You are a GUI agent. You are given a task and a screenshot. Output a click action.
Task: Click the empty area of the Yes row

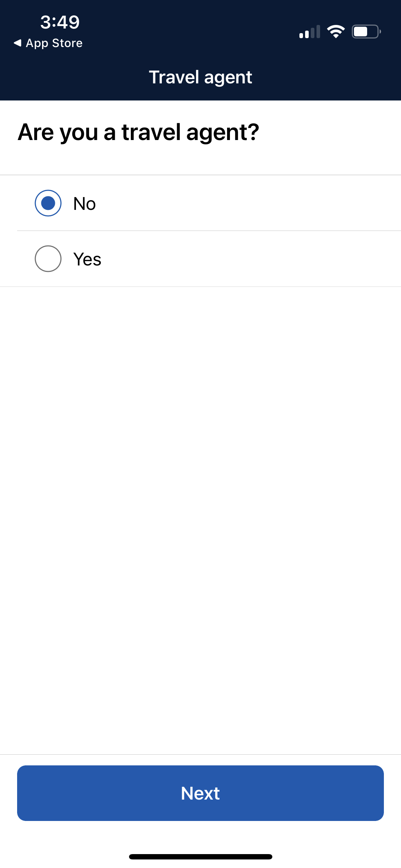(x=250, y=259)
